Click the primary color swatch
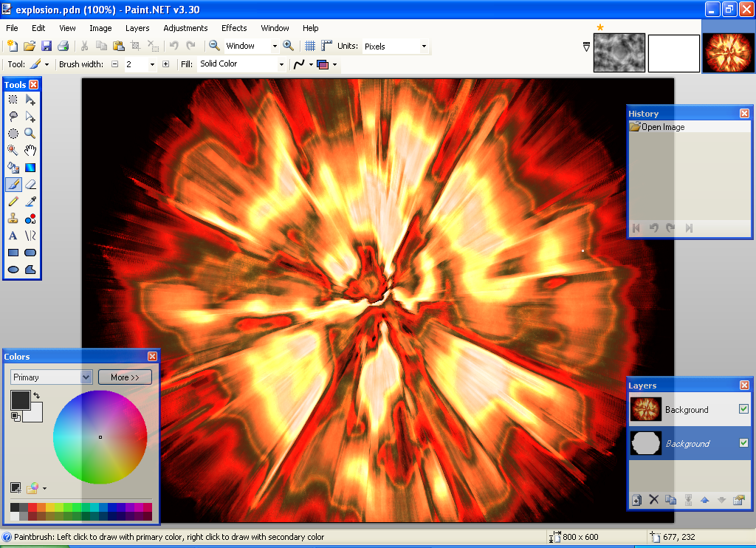756x548 pixels. 20,400
